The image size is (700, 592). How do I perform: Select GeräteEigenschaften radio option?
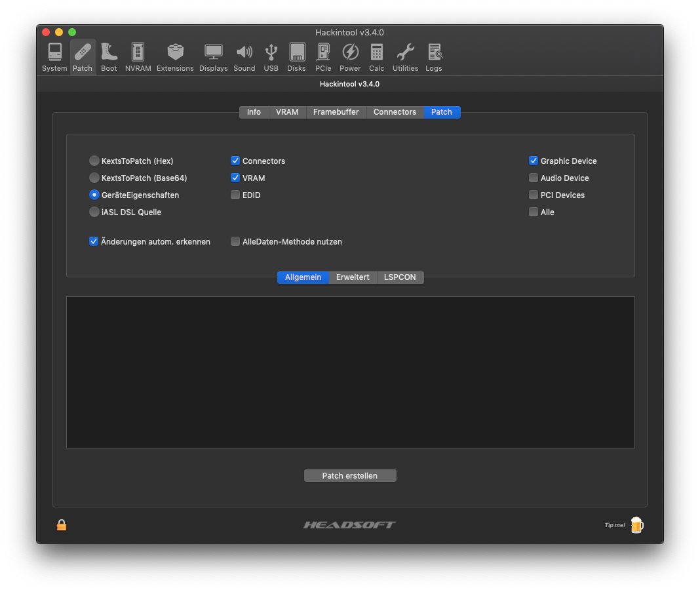point(94,195)
